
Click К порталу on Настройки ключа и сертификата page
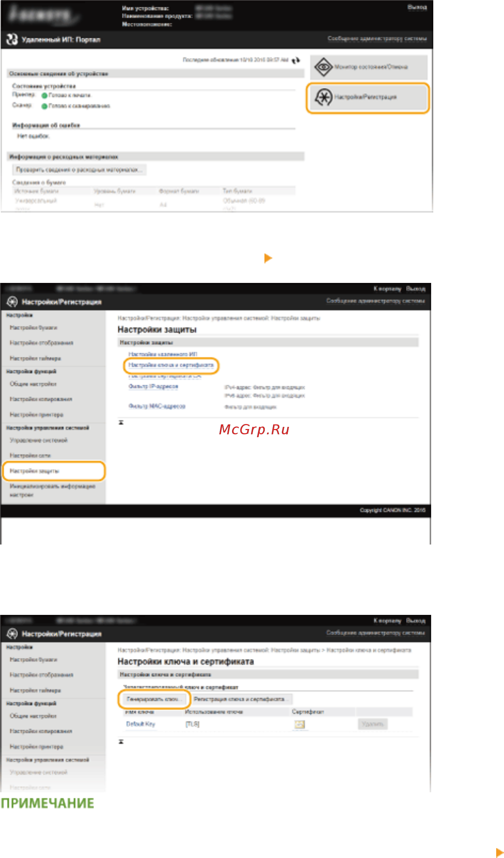(387, 621)
